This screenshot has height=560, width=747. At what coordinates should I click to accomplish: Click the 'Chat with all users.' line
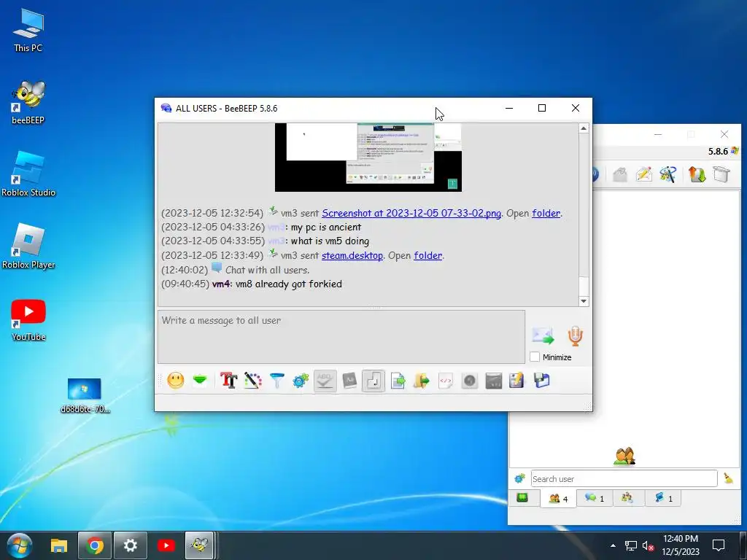[x=267, y=270]
